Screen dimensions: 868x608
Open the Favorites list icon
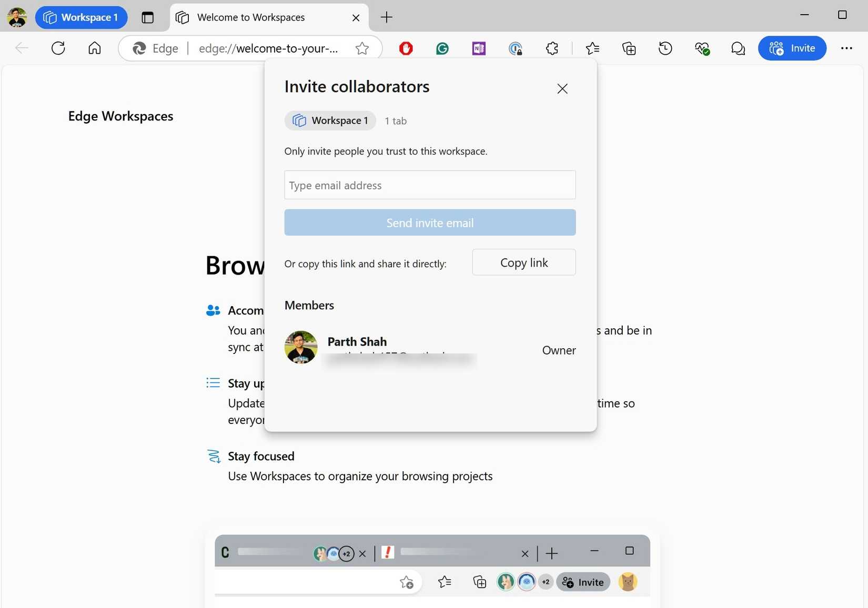[x=592, y=48]
